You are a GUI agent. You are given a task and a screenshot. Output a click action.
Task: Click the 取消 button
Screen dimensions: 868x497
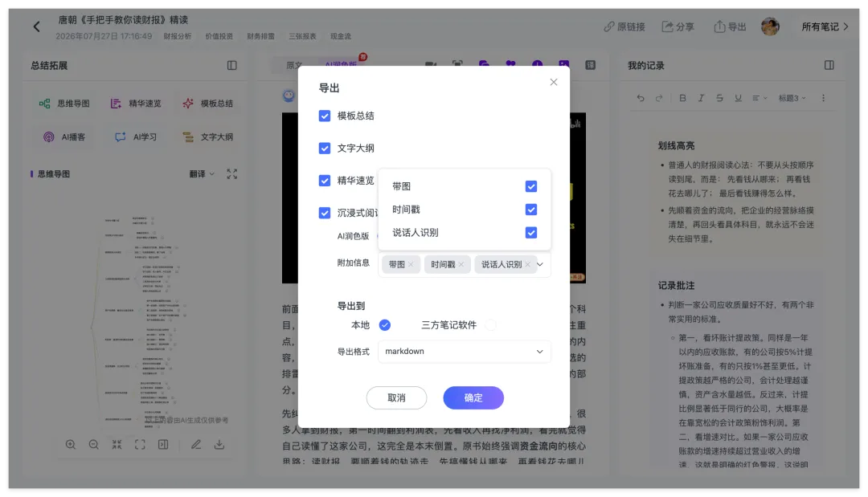tap(396, 397)
